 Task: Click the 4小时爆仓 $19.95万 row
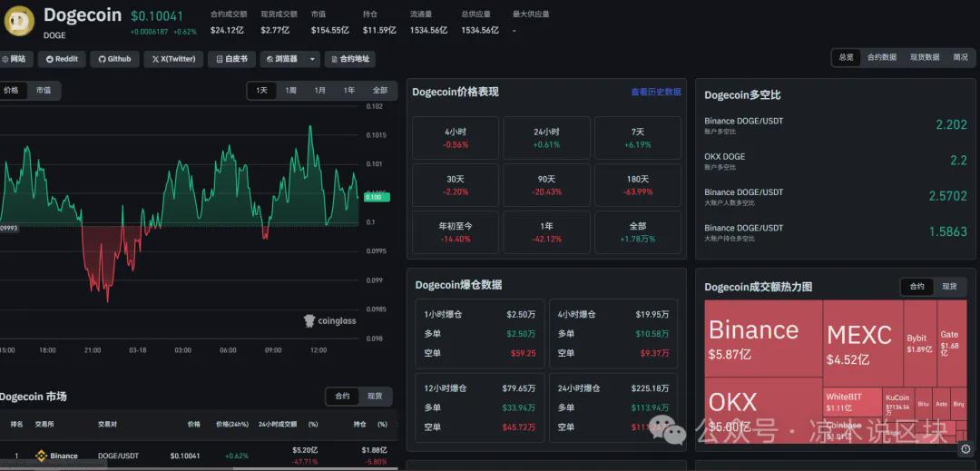tap(613, 315)
